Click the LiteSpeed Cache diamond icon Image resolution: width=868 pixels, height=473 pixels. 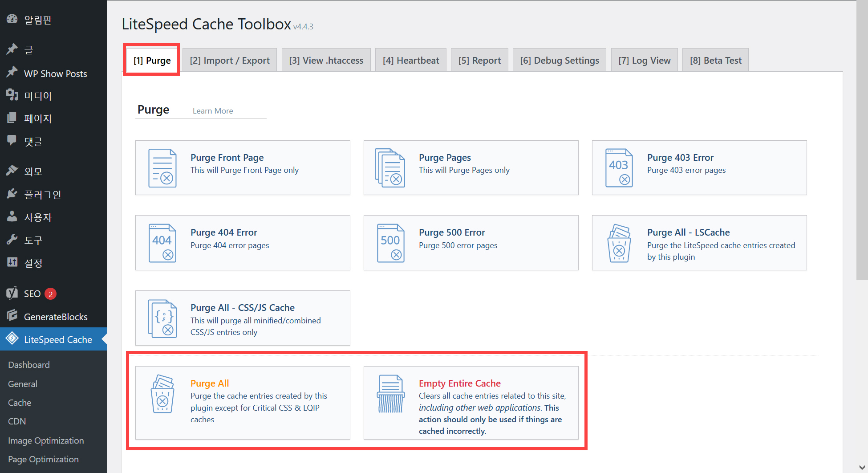point(12,338)
